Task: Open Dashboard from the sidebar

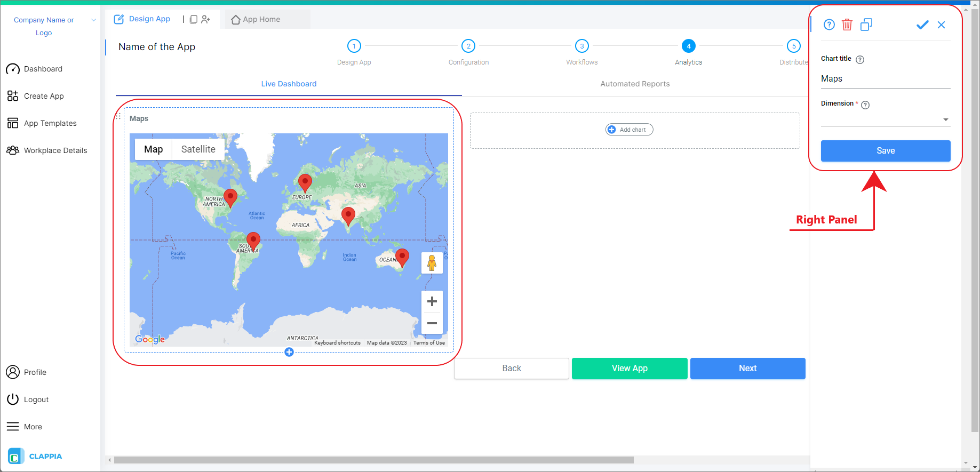Action: 43,69
